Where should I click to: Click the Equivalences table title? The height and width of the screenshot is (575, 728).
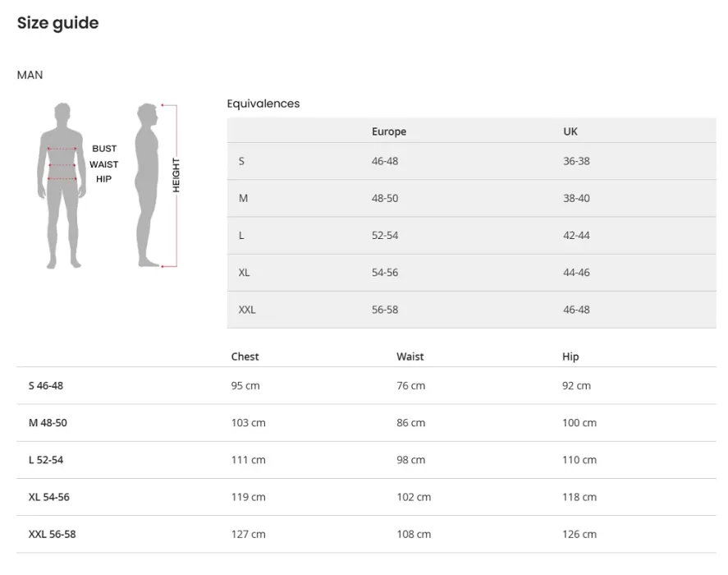pos(263,103)
